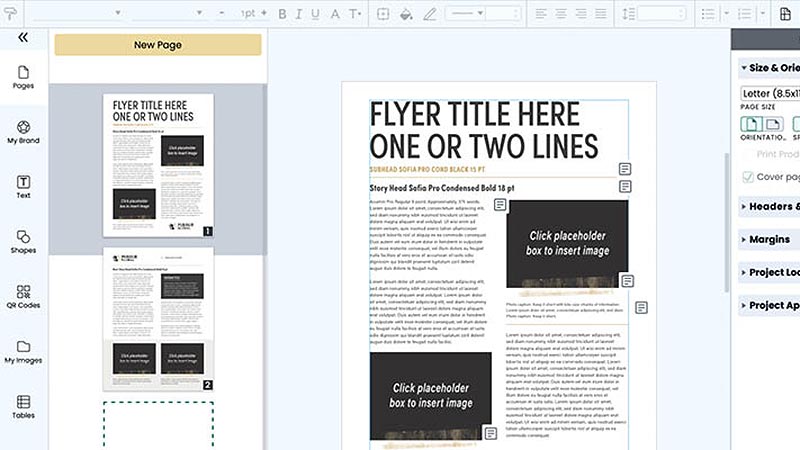
Task: Open the QR Codes panel
Action: 23,297
